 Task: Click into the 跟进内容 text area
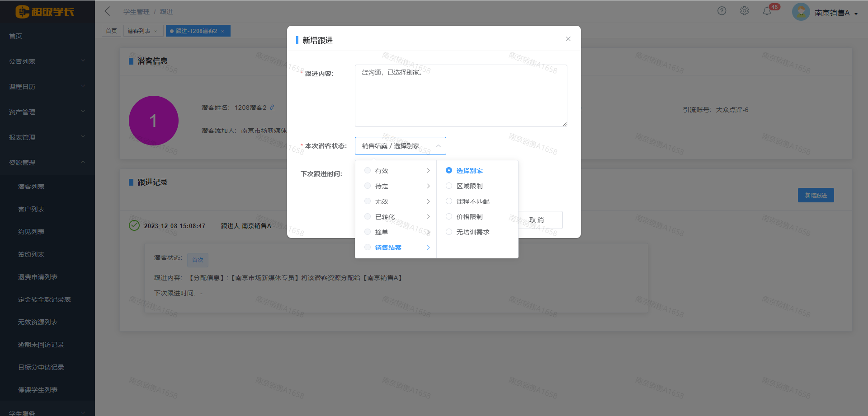click(461, 96)
